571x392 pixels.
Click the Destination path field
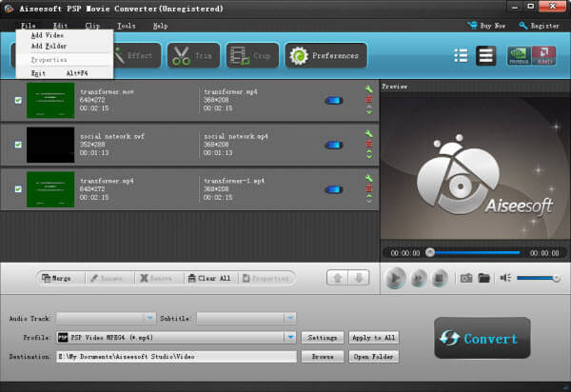177,357
